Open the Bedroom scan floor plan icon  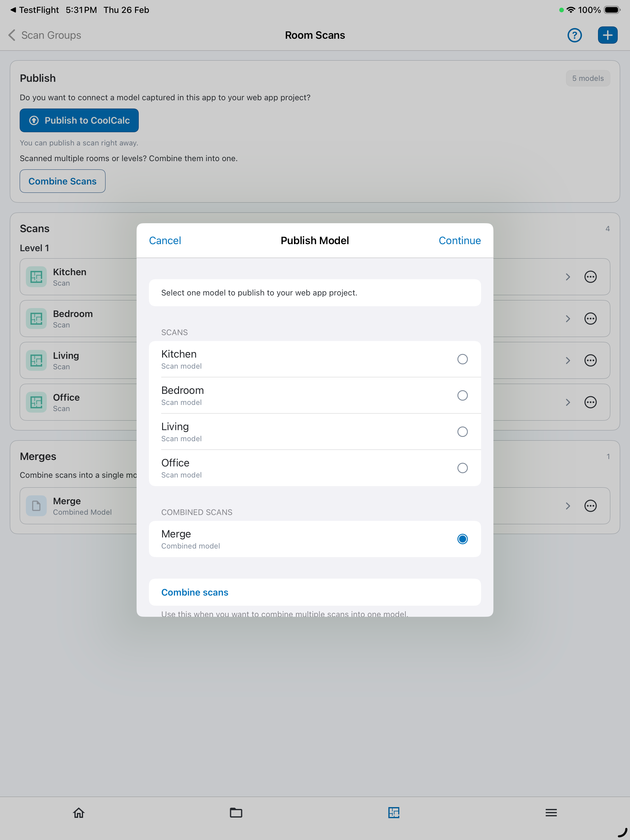(37, 319)
